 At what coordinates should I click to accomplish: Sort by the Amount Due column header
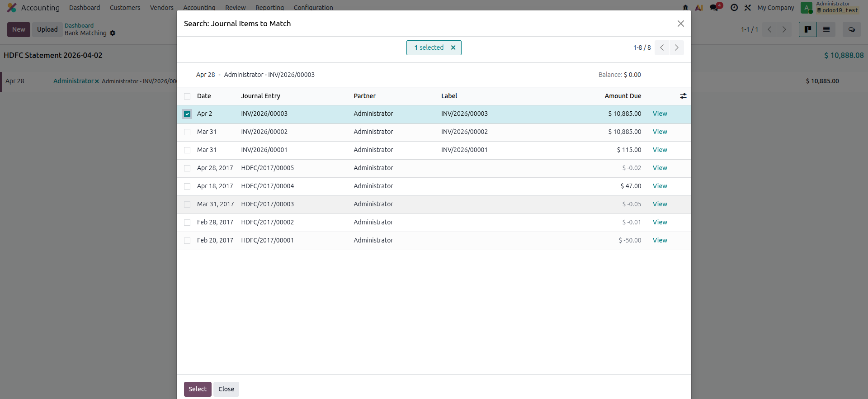tap(623, 96)
